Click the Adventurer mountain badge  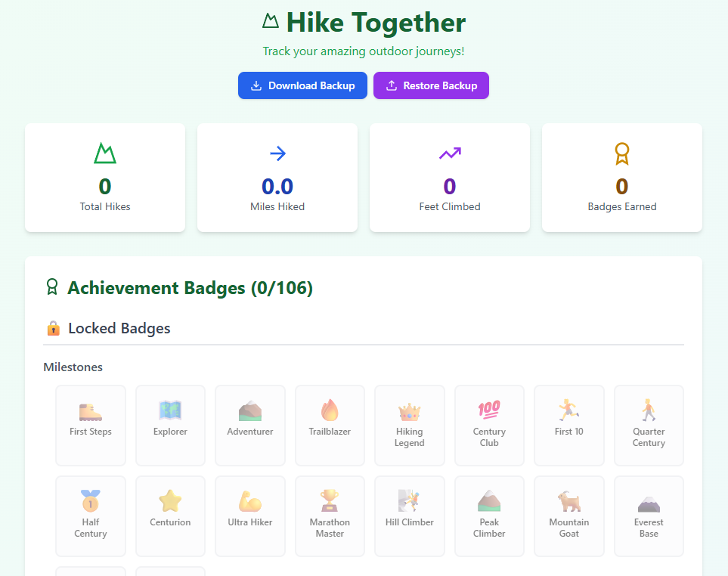[250, 425]
